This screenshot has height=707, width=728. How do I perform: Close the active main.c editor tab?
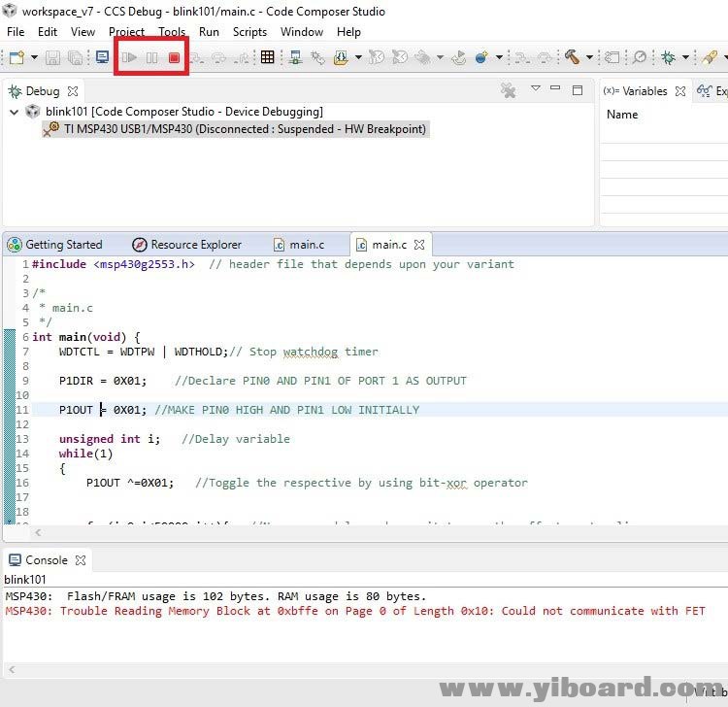pyautogui.click(x=419, y=245)
